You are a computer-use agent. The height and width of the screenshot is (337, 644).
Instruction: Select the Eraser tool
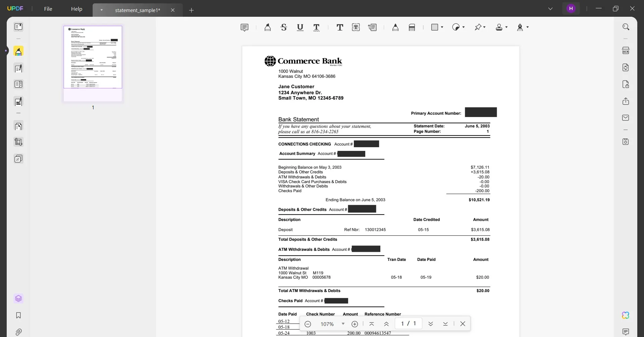(412, 27)
